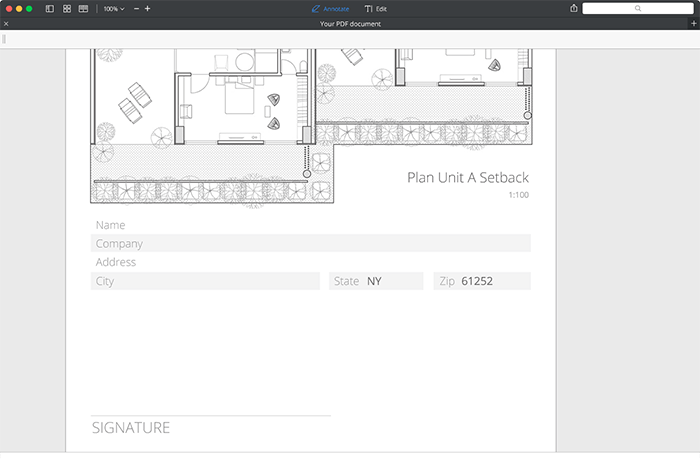This screenshot has width=700, height=460.
Task: Click the Zip field containing 61252
Action: pyautogui.click(x=482, y=281)
